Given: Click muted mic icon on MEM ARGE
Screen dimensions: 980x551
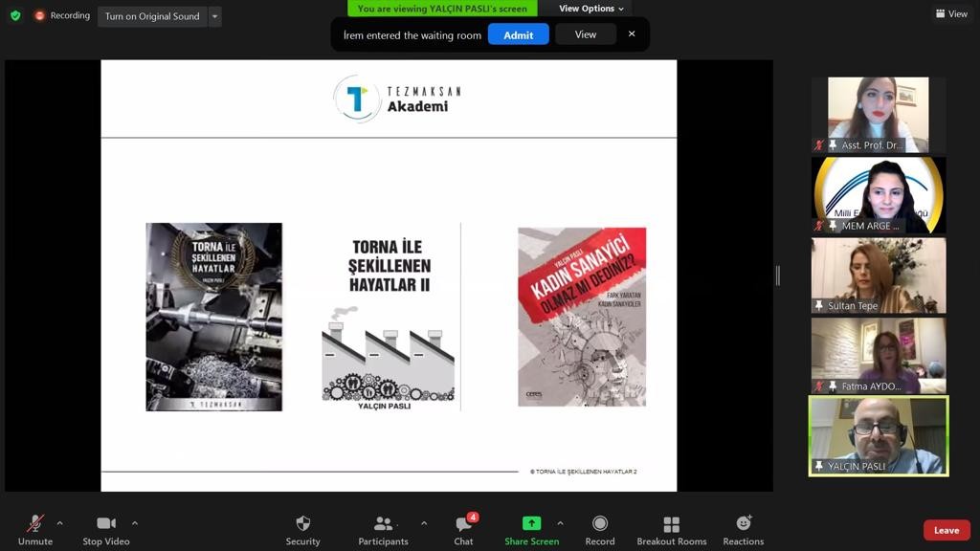Looking at the screenshot, I should tap(819, 226).
